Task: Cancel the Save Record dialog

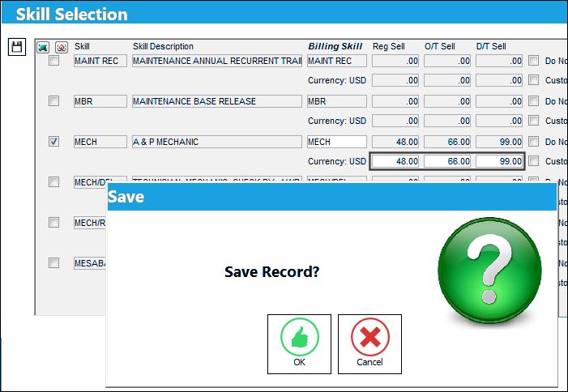Action: 369,344
